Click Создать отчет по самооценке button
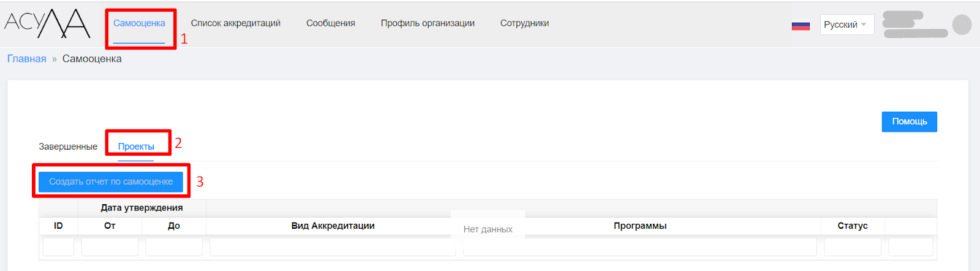 pyautogui.click(x=111, y=181)
